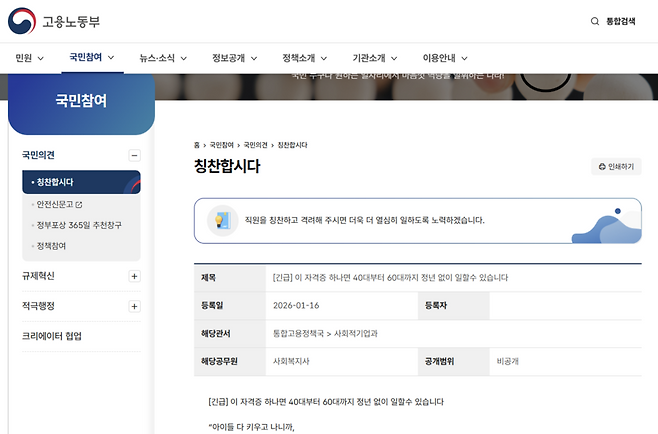The width and height of the screenshot is (658, 434).
Task: Expand the 적극행정 sidebar section
Action: point(135,306)
